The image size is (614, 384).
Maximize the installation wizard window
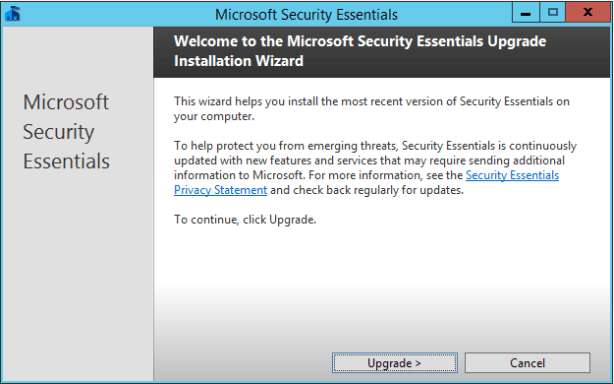(553, 13)
